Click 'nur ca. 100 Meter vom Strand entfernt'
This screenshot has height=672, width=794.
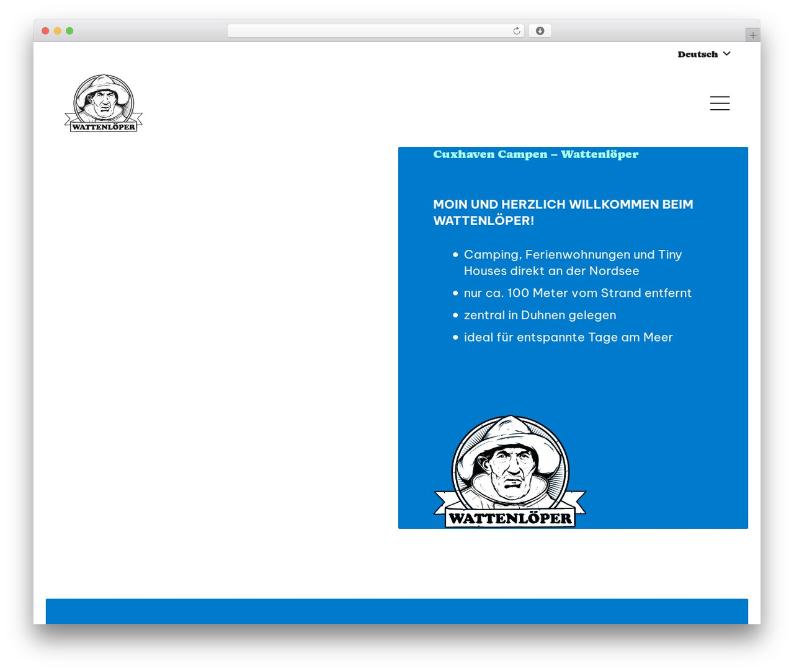(x=578, y=293)
